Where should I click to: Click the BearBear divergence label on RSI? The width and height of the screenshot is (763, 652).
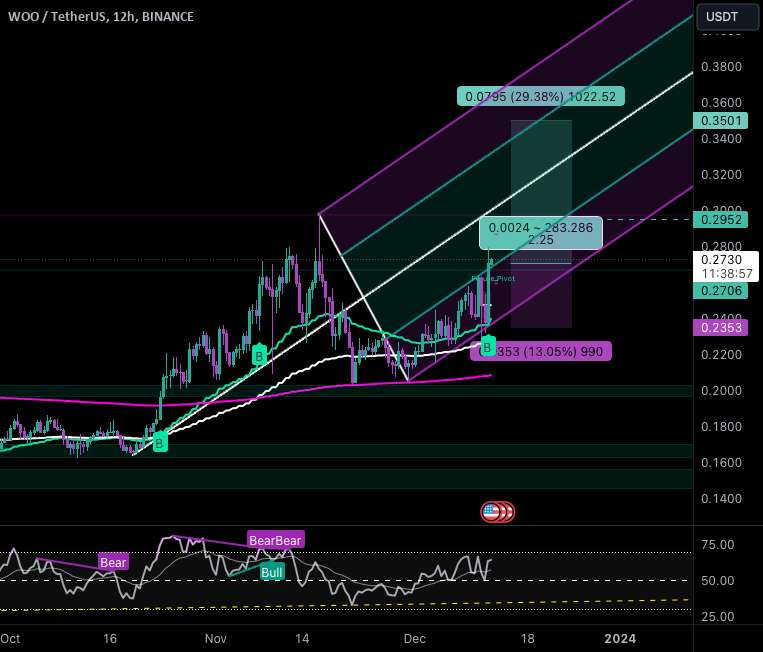click(x=276, y=540)
